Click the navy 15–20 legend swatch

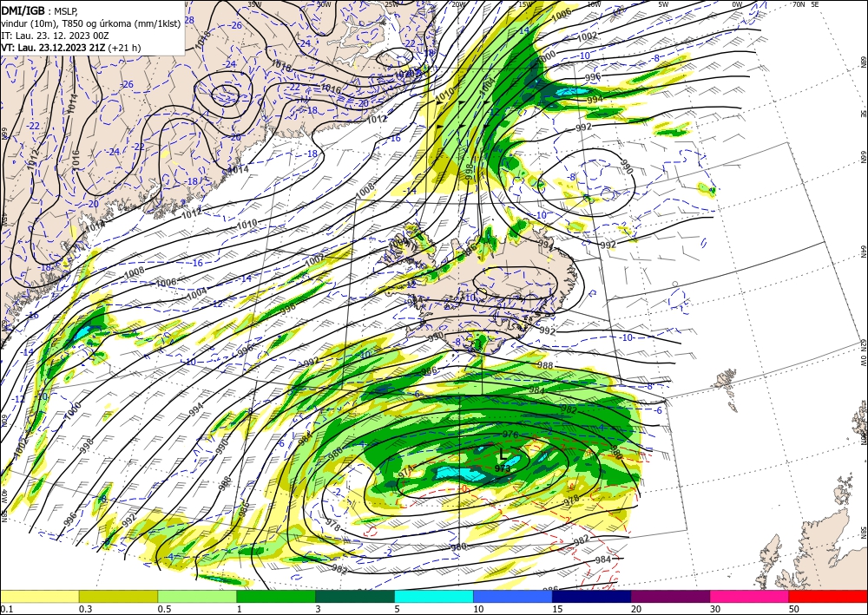pyautogui.click(x=592, y=596)
